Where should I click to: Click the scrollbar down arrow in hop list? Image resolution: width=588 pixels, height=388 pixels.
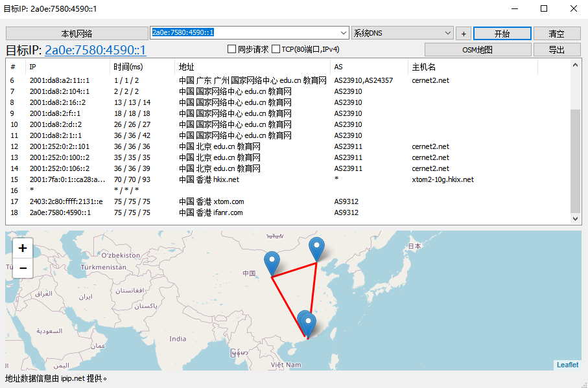(576, 219)
